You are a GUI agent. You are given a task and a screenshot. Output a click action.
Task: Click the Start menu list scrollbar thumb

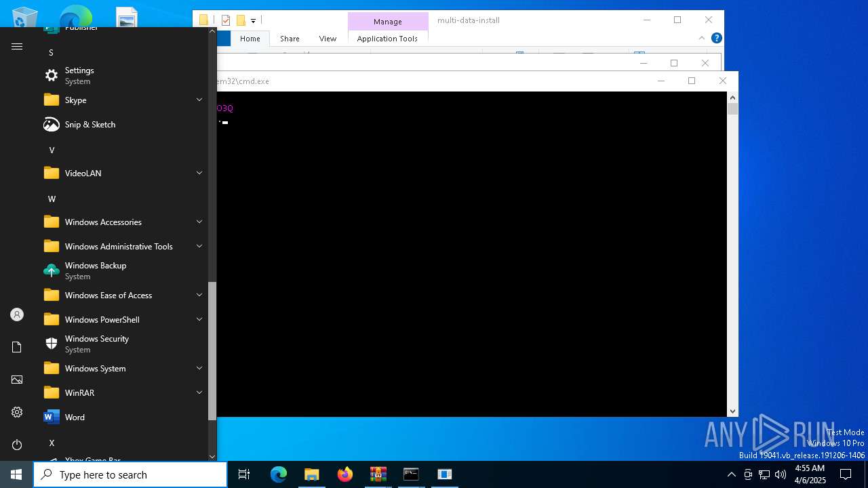point(212,351)
